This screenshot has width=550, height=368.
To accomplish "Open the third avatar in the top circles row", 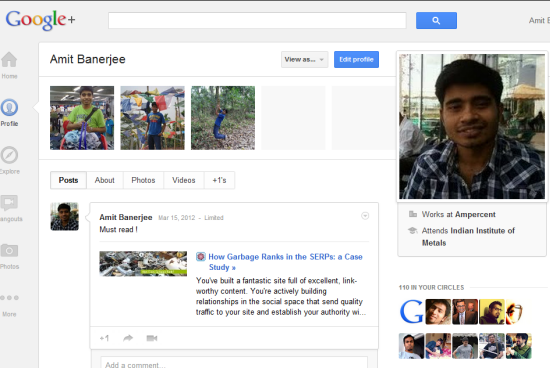I will (465, 312).
